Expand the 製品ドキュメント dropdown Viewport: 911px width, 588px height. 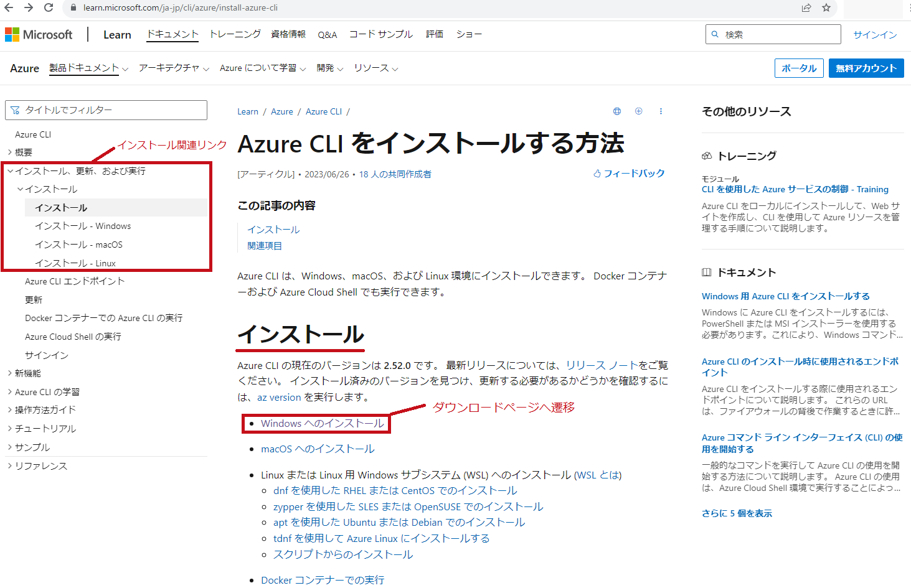[x=88, y=68]
